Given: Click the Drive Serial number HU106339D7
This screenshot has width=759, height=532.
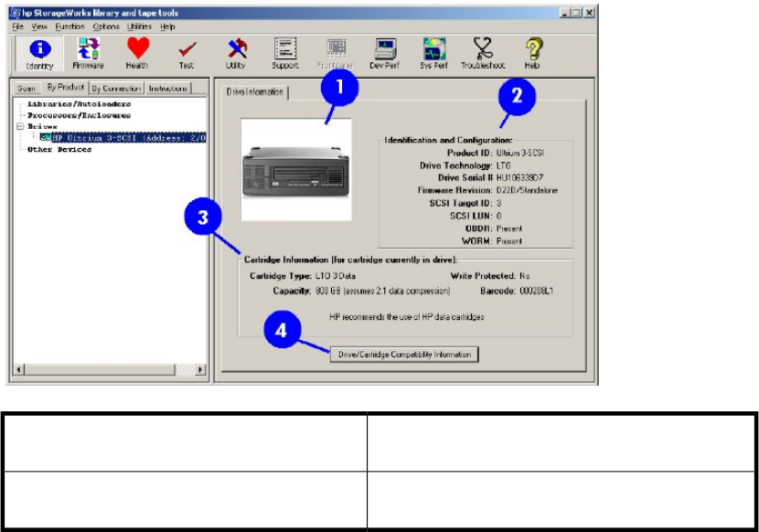Looking at the screenshot, I should 519,177.
